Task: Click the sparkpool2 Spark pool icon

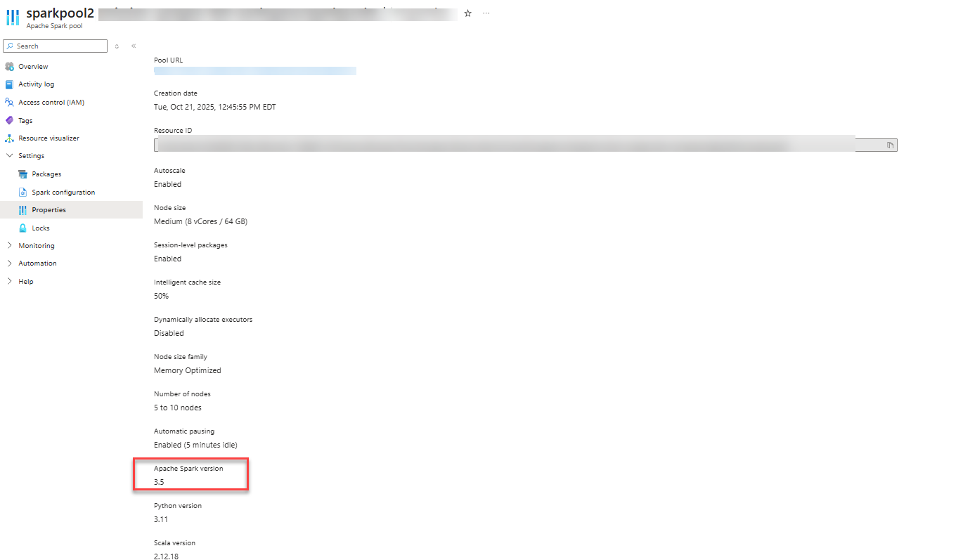Action: 13,18
